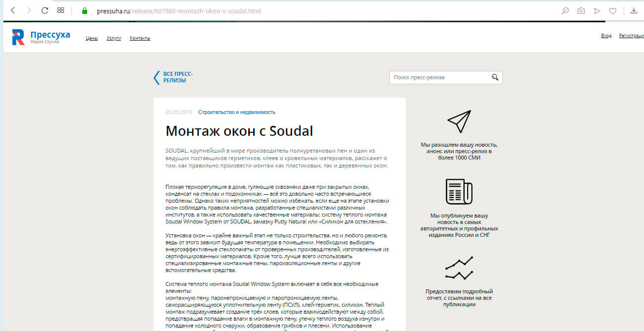Click the Прессуха logo
The height and width of the screenshot is (331, 644).
18,37
